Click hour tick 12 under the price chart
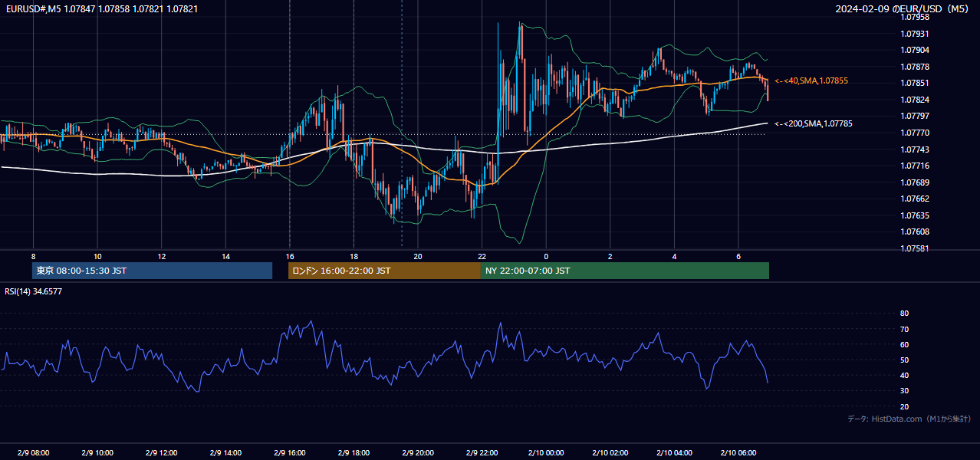This screenshot has height=460, width=980. (x=161, y=256)
